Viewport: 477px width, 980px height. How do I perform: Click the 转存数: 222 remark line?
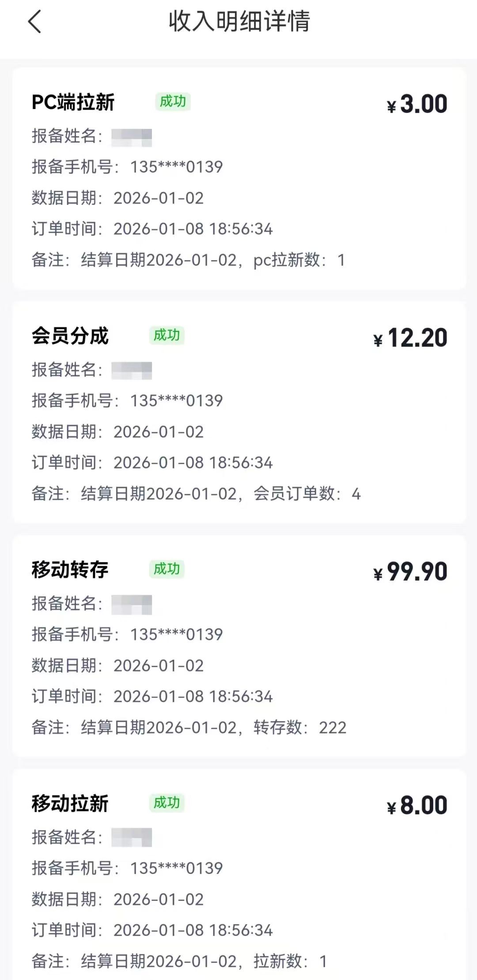pos(189,727)
